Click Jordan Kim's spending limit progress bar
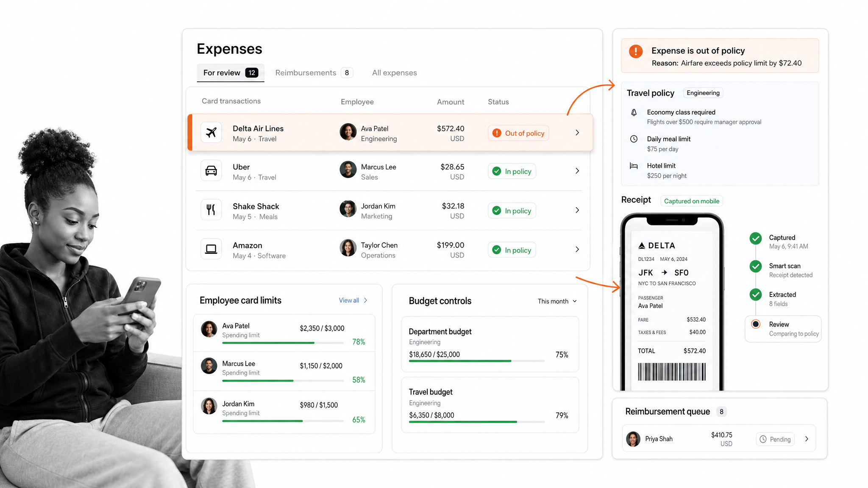 [283, 421]
